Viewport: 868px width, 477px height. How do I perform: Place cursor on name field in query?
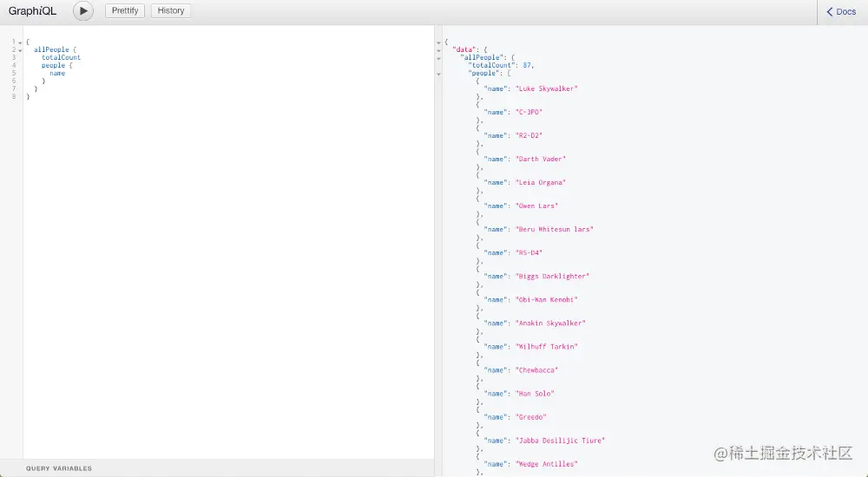point(57,73)
